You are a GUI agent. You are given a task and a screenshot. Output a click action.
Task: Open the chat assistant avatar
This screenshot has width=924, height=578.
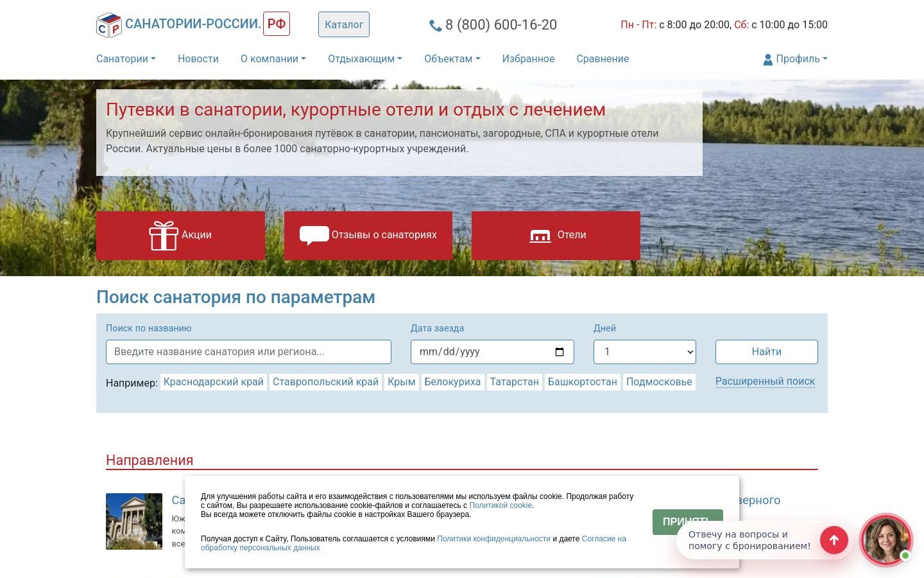click(x=886, y=539)
